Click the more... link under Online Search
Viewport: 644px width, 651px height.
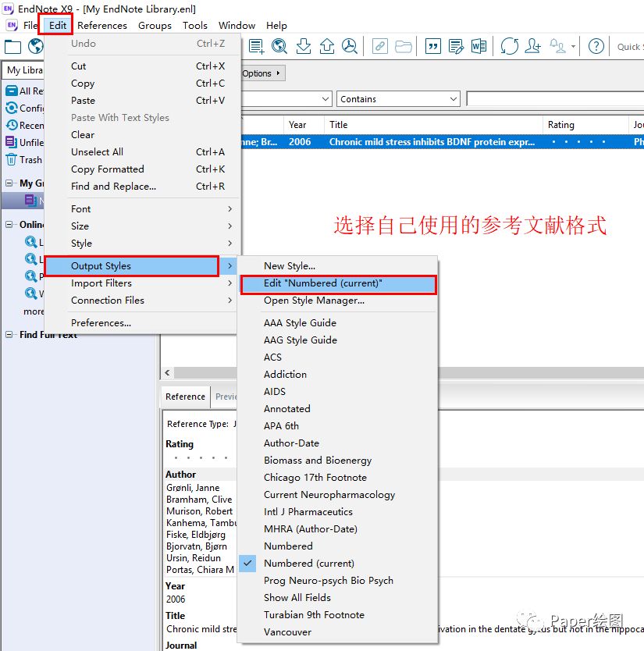[x=34, y=311]
